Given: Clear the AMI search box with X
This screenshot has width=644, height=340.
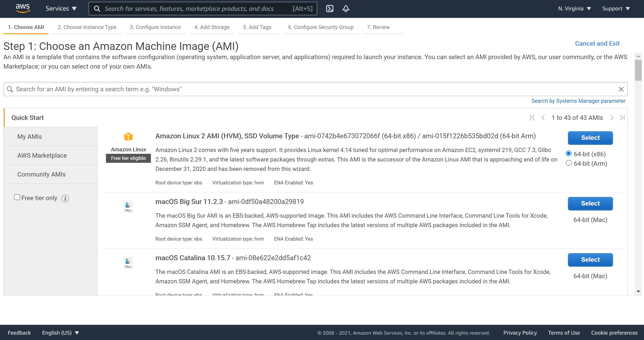Looking at the screenshot, I should pos(621,89).
